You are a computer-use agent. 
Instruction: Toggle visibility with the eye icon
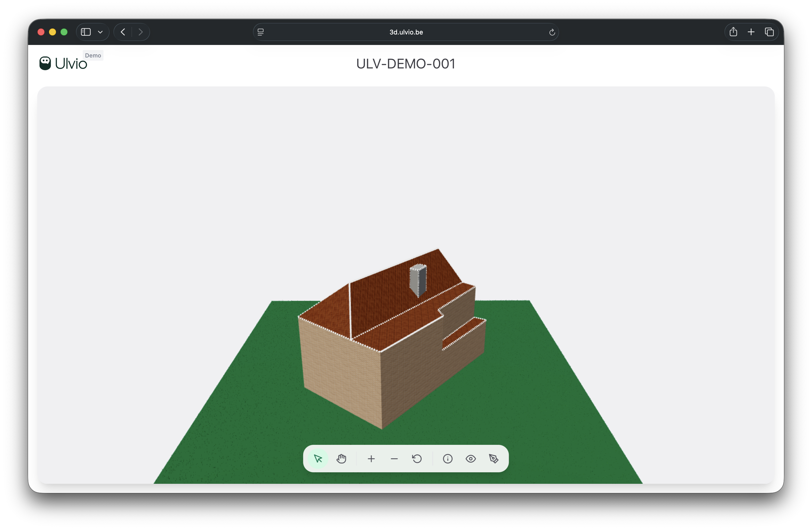pos(470,459)
